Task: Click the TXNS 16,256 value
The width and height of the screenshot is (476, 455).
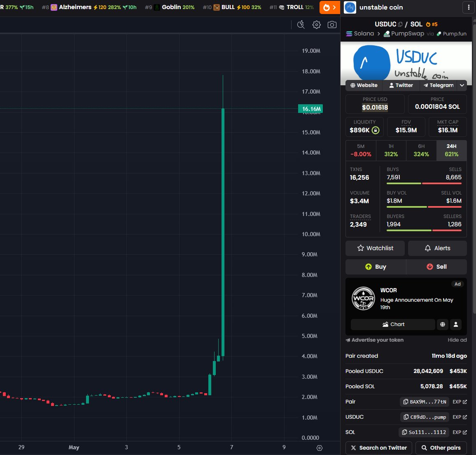Action: tap(359, 178)
